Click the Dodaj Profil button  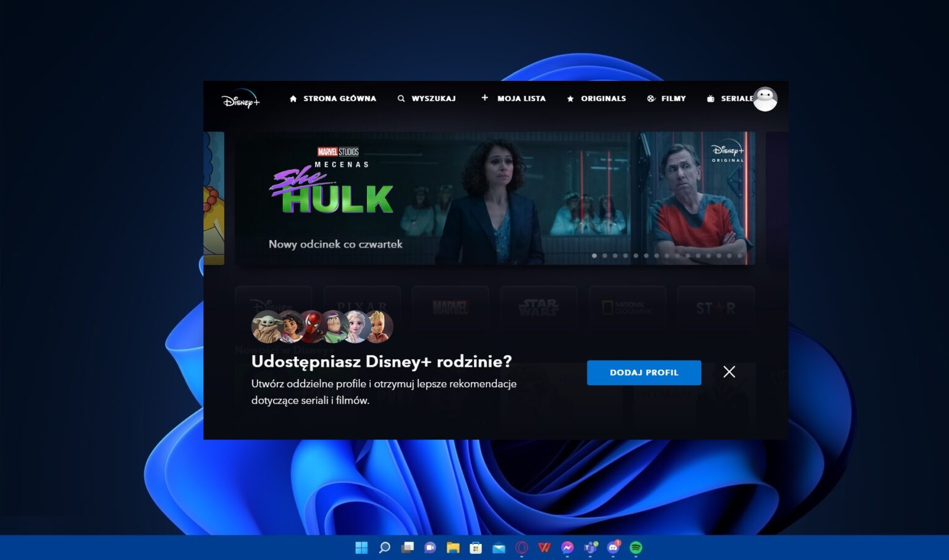click(644, 372)
